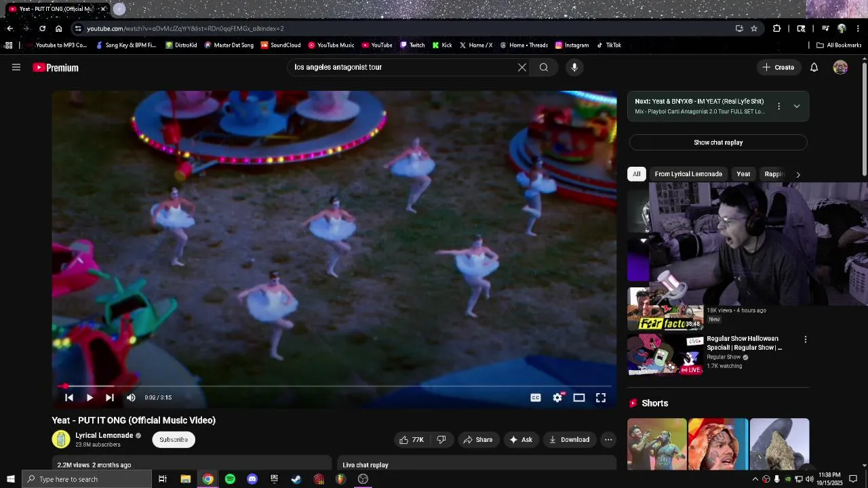Open the YouTube guide hamburger menu

[x=16, y=67]
